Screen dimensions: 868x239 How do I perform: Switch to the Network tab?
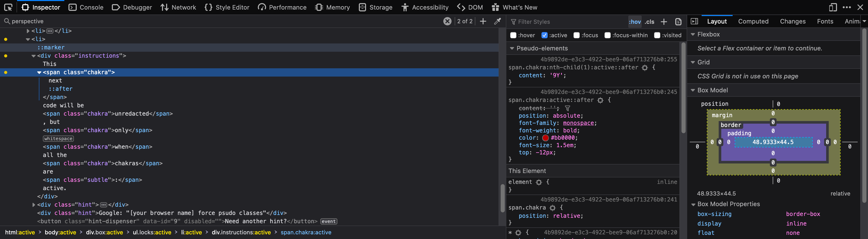(178, 7)
